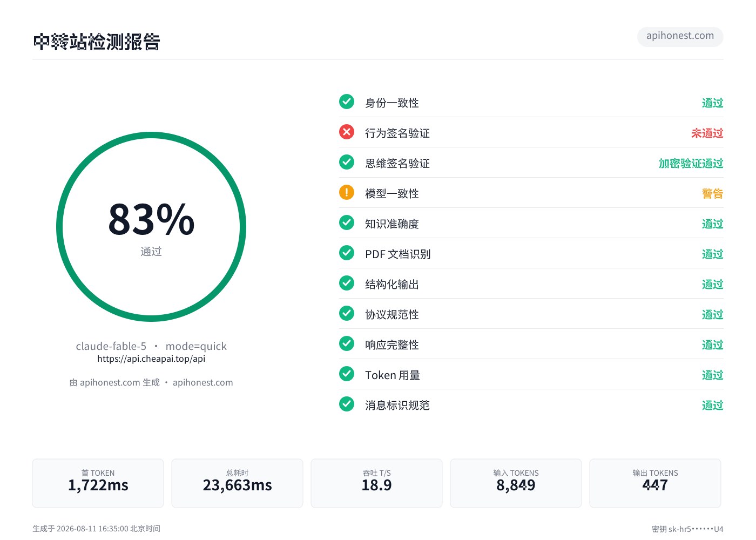Click the red cross icon for 行为签名验证

click(347, 132)
